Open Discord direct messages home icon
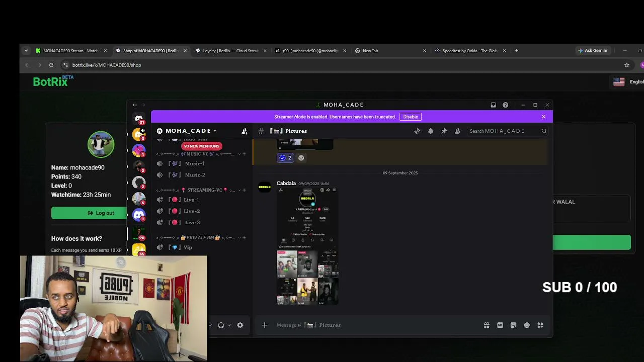This screenshot has width=644, height=362. pos(139,119)
